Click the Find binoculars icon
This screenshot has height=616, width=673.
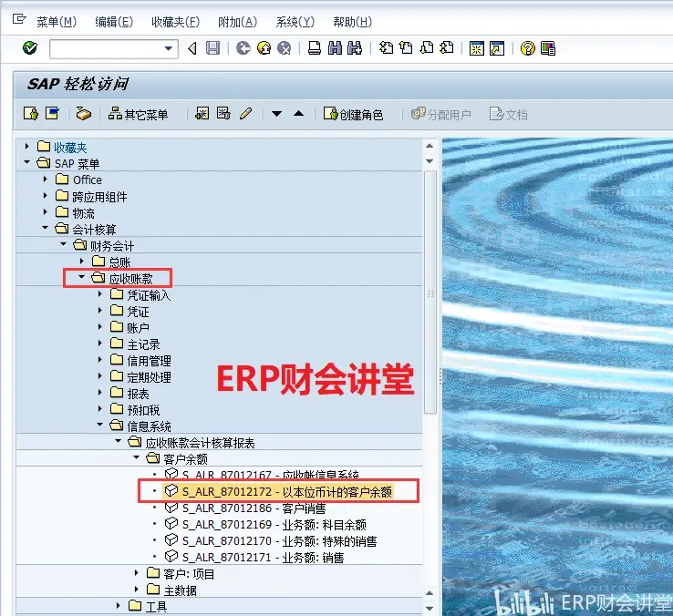(x=335, y=48)
